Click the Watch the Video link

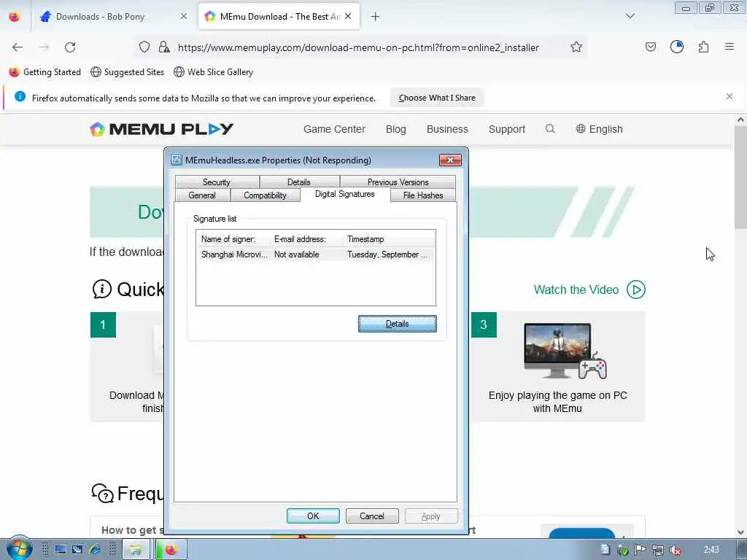click(x=576, y=289)
